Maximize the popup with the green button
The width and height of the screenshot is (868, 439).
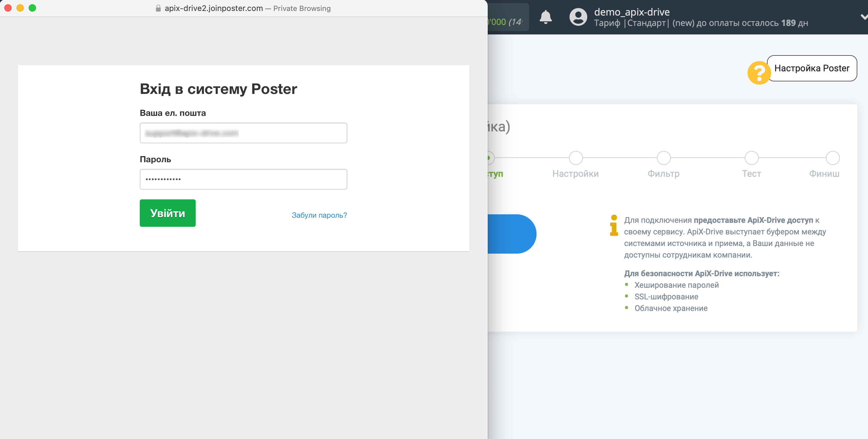(x=32, y=8)
